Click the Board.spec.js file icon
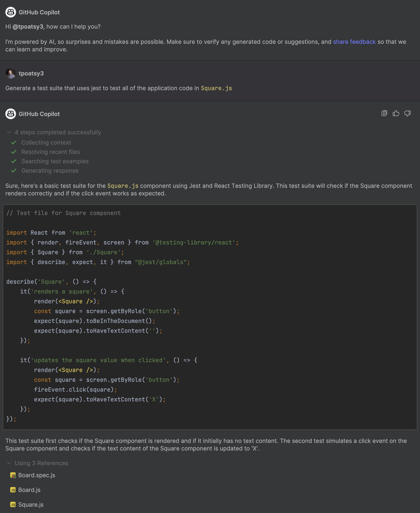Screen dimensions: 420x513 pyautogui.click(x=13, y=475)
